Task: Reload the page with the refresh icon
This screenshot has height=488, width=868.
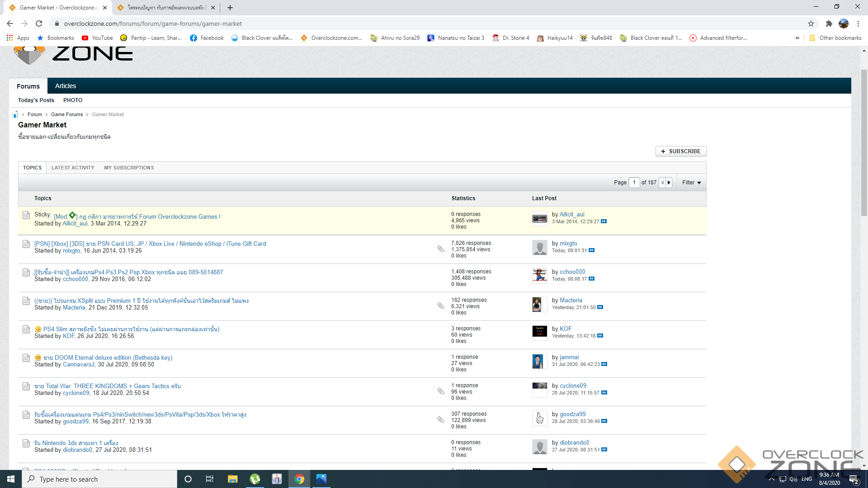Action: tap(39, 23)
